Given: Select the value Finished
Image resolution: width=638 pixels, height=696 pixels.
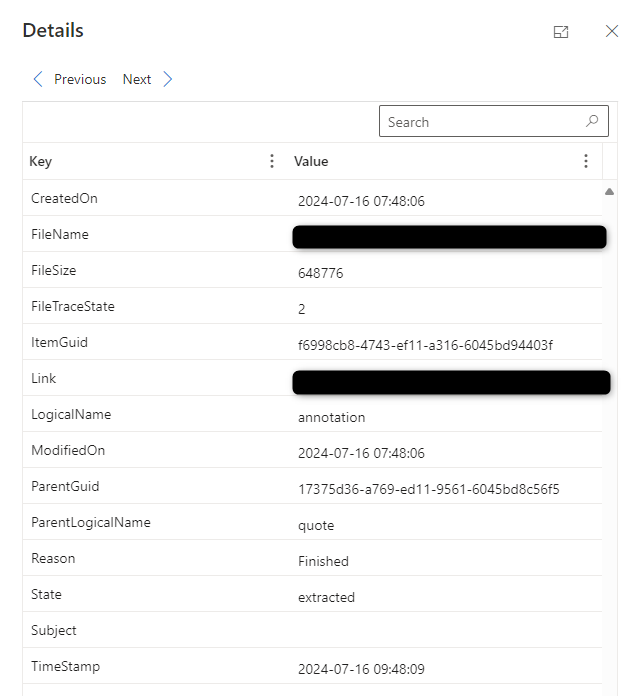Looking at the screenshot, I should point(323,561).
